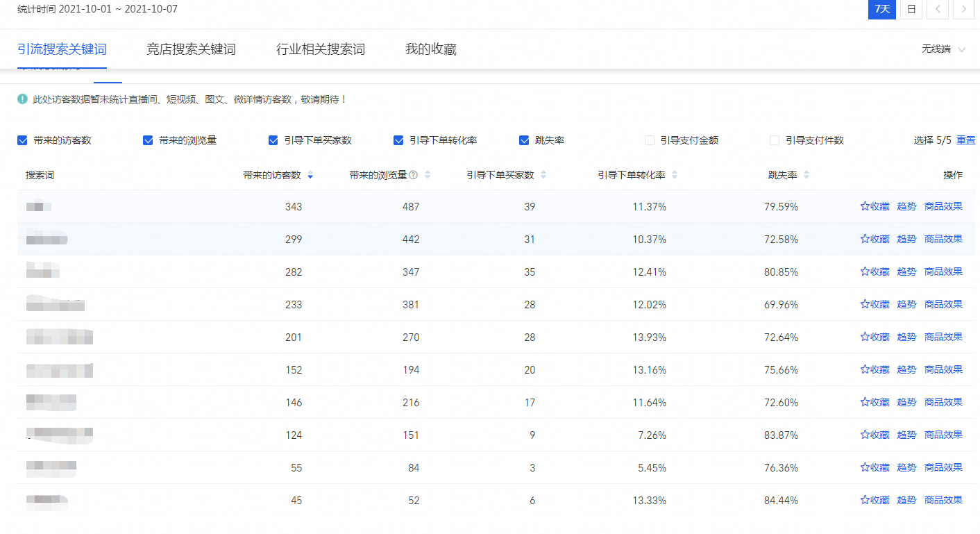
Task: Select the 7天 time range button
Action: click(882, 9)
